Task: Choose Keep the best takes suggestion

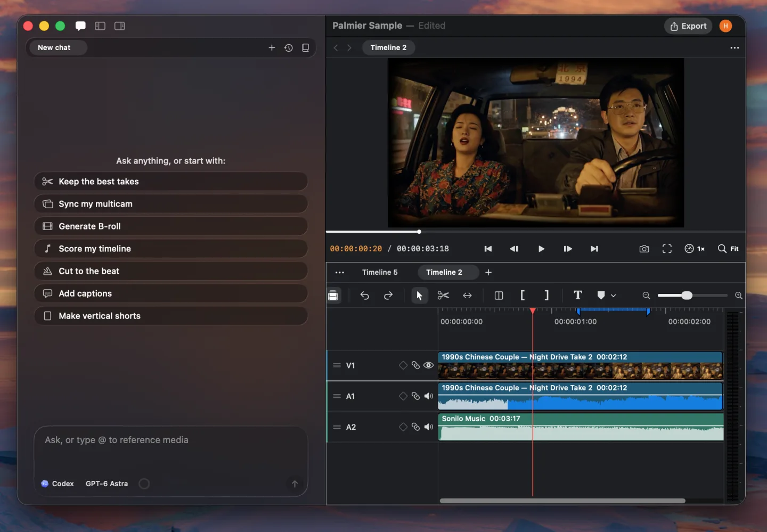Action: pos(171,182)
